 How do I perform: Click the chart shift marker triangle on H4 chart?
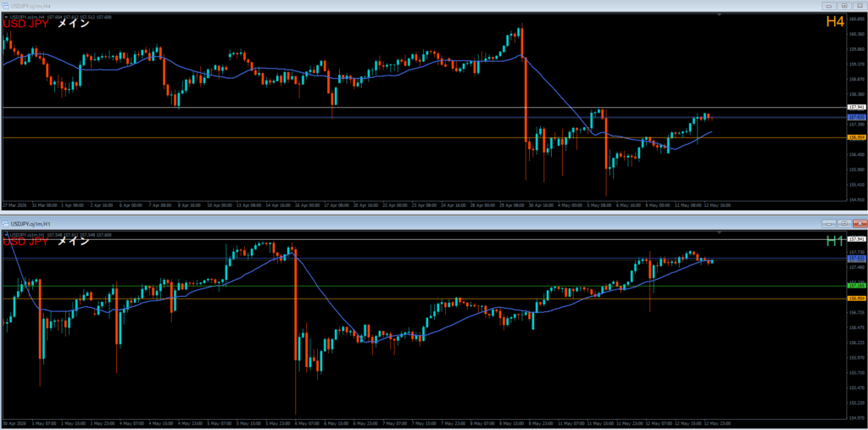pos(719,15)
